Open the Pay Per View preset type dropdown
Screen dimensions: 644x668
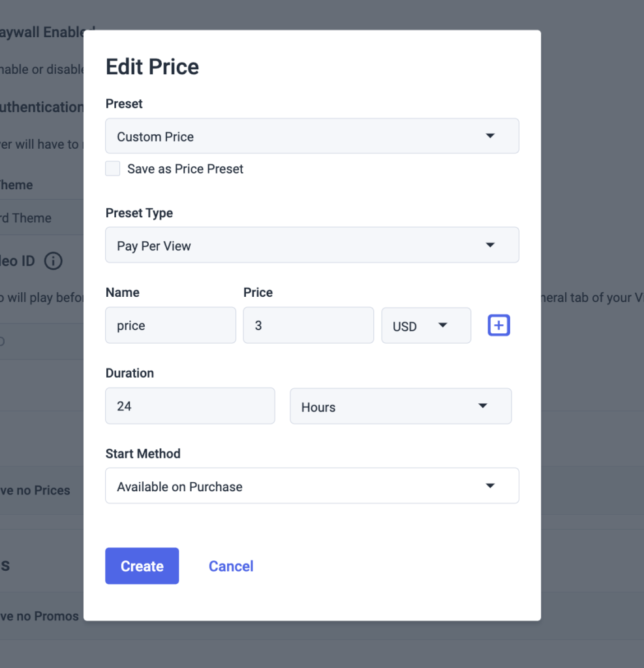coord(312,245)
